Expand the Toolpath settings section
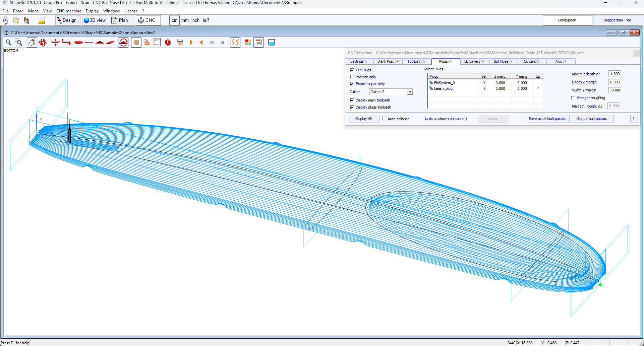This screenshot has width=644, height=346. click(416, 61)
